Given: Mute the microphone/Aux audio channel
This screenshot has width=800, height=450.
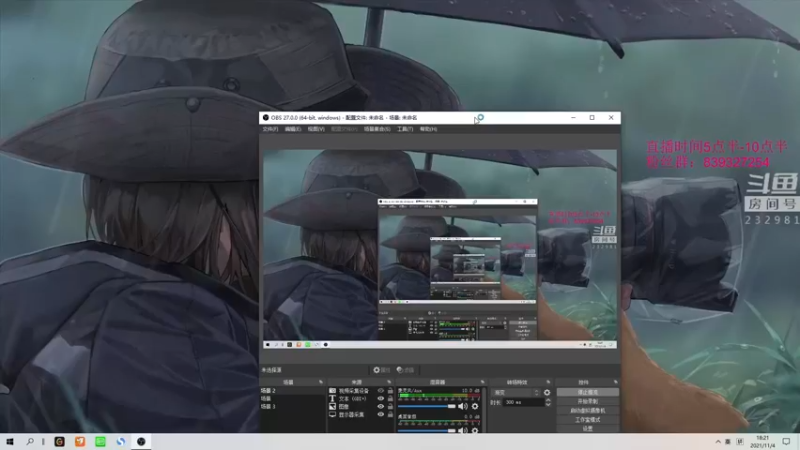Looking at the screenshot, I should [463, 407].
